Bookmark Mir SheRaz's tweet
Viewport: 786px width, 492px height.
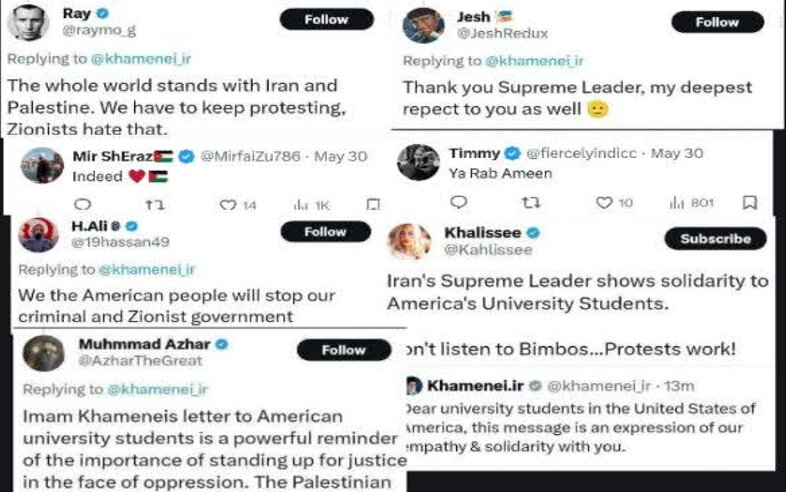click(x=372, y=204)
